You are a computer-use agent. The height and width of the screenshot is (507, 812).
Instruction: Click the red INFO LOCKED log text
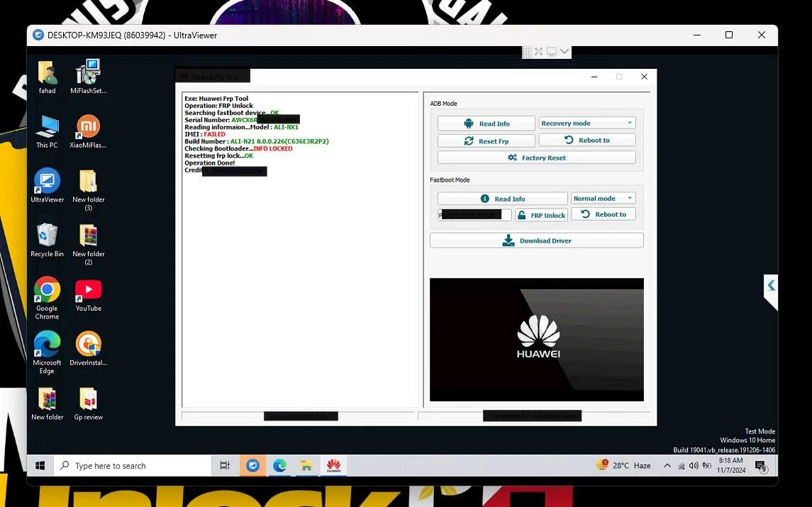[x=272, y=148]
